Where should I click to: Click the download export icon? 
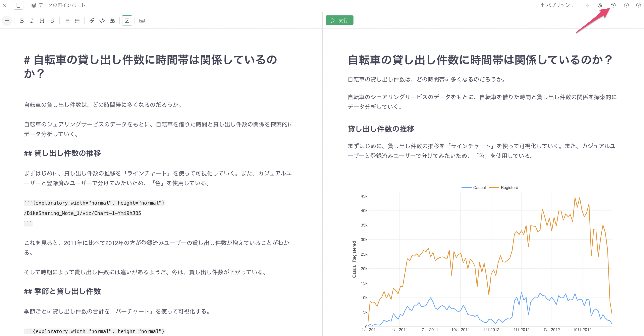587,5
